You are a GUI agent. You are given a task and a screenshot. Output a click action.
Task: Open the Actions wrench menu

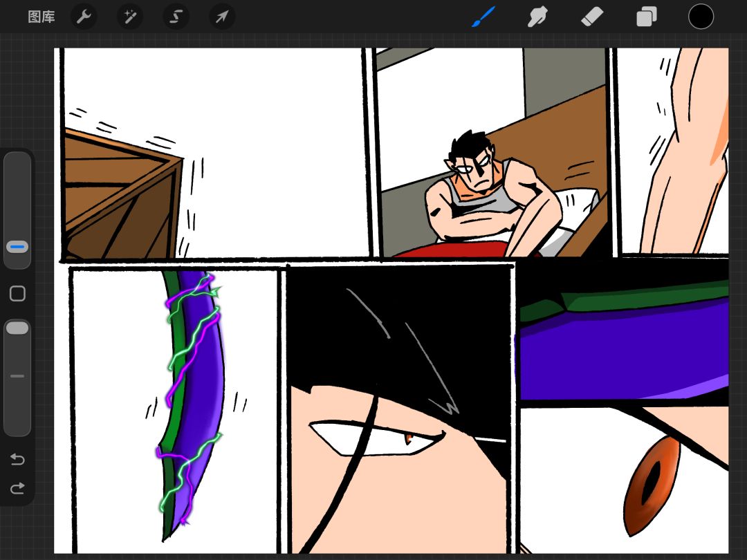tap(84, 17)
